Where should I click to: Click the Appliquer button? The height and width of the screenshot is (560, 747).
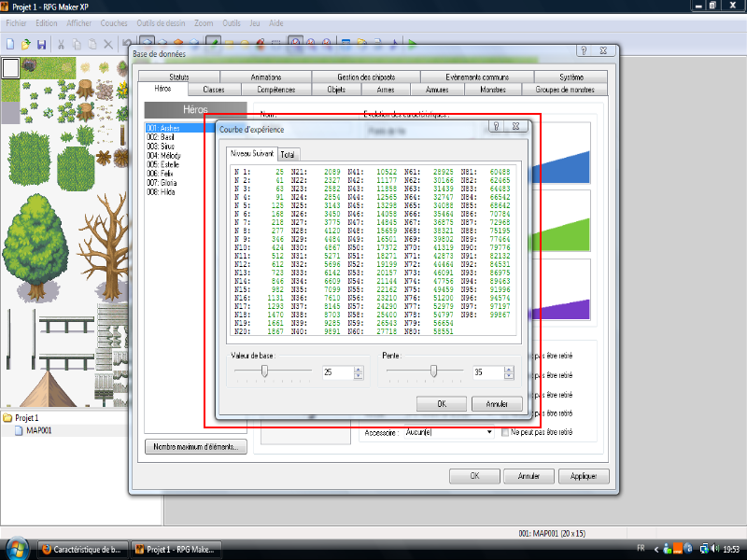coord(583,476)
